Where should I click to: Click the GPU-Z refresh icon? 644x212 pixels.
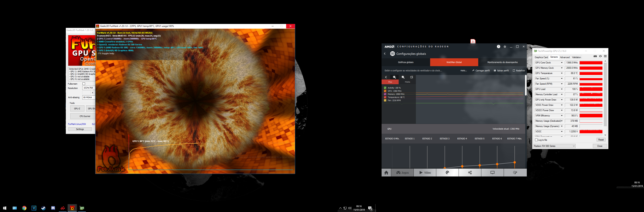(600, 56)
